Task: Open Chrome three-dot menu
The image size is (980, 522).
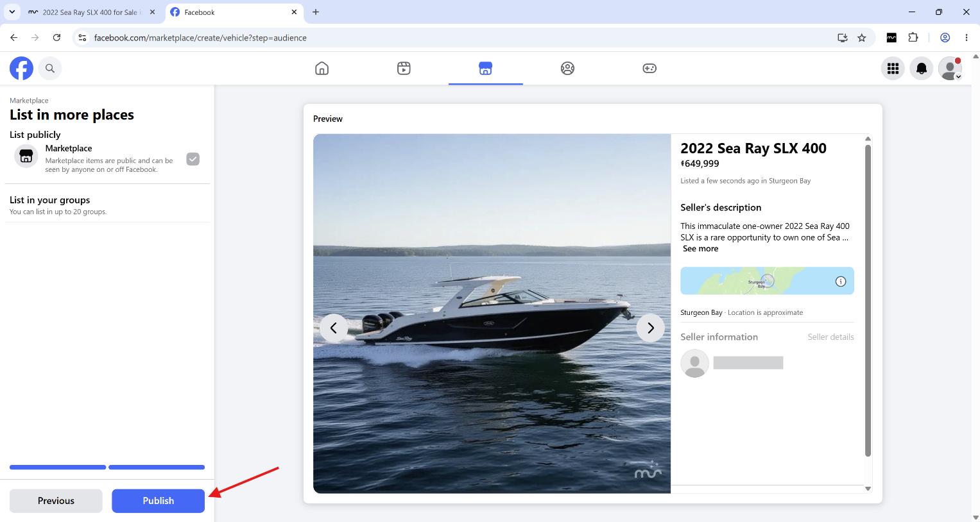Action: pyautogui.click(x=967, y=38)
